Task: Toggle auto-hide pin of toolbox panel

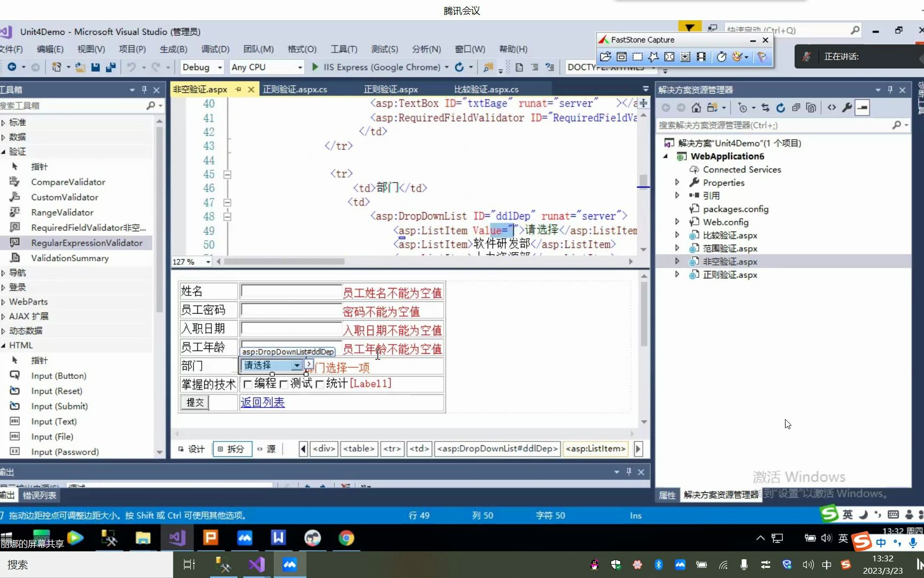Action: coord(144,90)
